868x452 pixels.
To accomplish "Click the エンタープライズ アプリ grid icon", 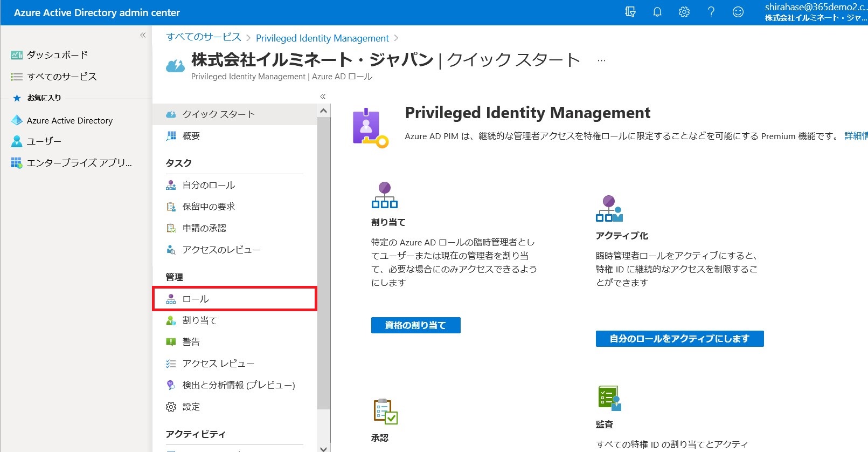I will click(x=17, y=162).
